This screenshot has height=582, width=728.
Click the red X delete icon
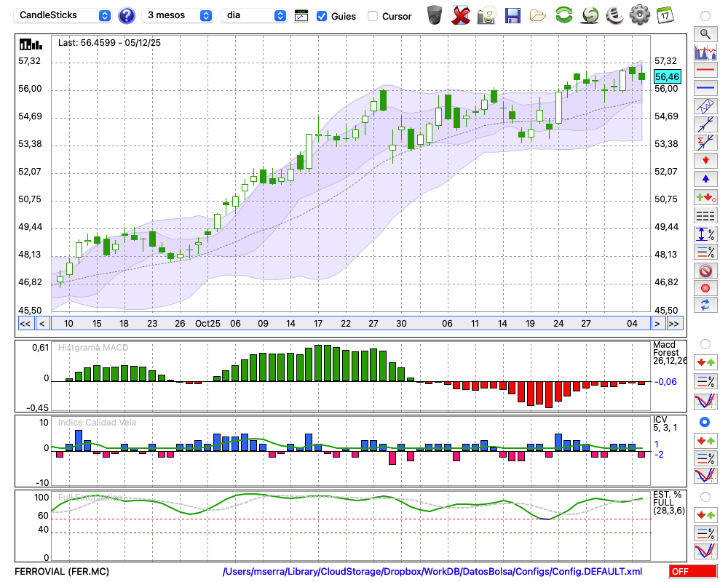461,15
